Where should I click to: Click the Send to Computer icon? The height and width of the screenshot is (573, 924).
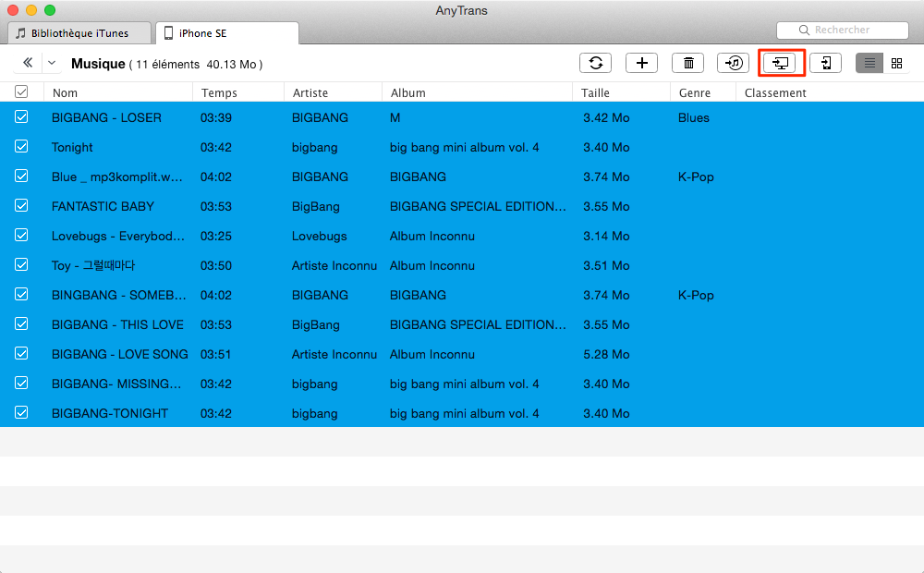[780, 63]
